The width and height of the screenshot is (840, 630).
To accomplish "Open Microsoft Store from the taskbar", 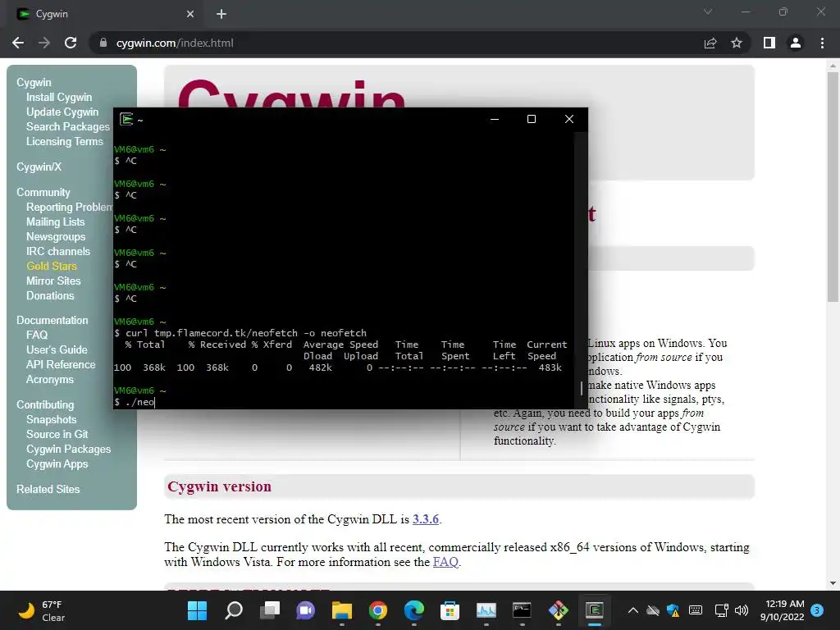I will pos(450,610).
